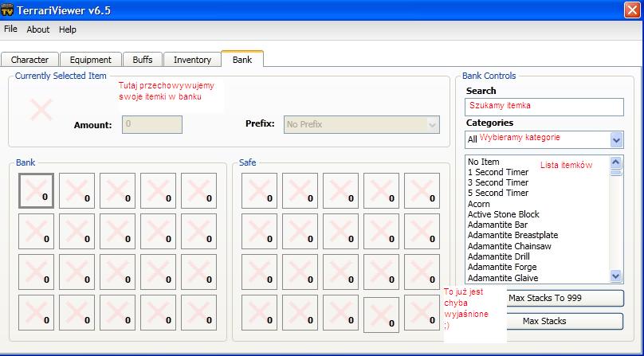Select Bank slot in second row, first column

(36, 231)
